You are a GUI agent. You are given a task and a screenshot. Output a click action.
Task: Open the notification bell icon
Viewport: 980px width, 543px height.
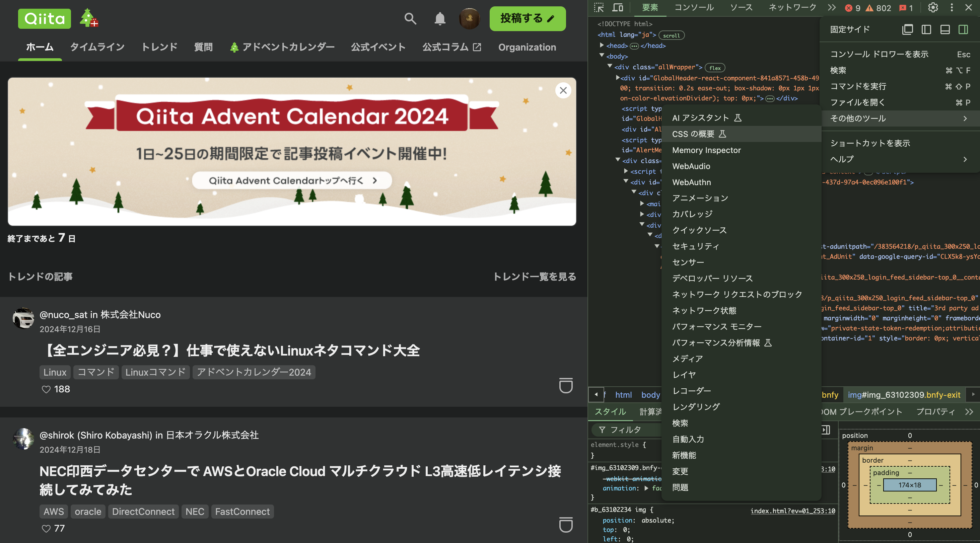[439, 19]
